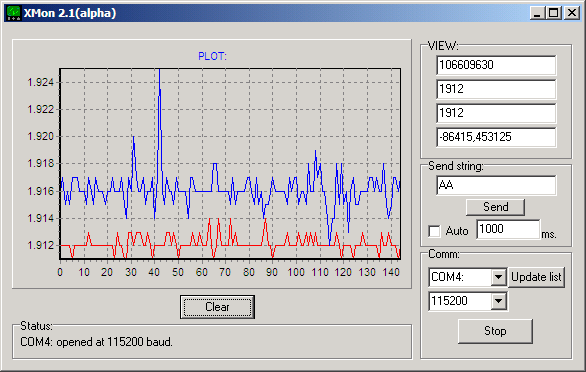Click the COM4 opened status message
The height and width of the screenshot is (372, 586).
pyautogui.click(x=96, y=342)
